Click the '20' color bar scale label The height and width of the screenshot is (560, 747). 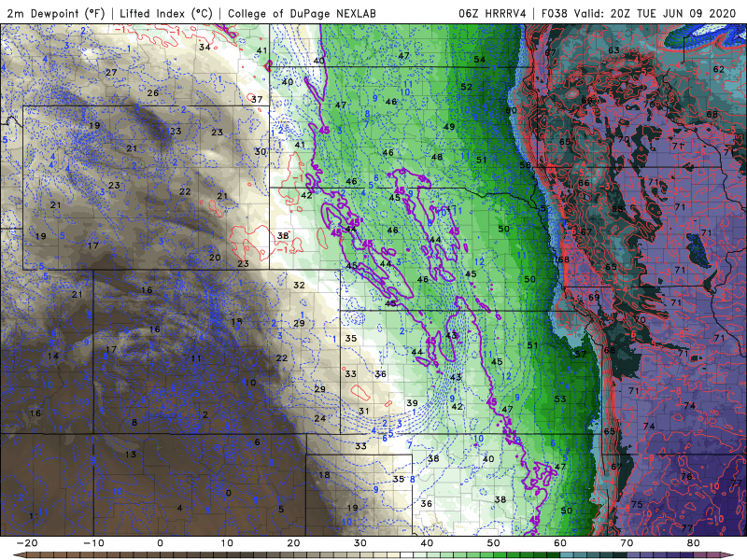pos(293,543)
